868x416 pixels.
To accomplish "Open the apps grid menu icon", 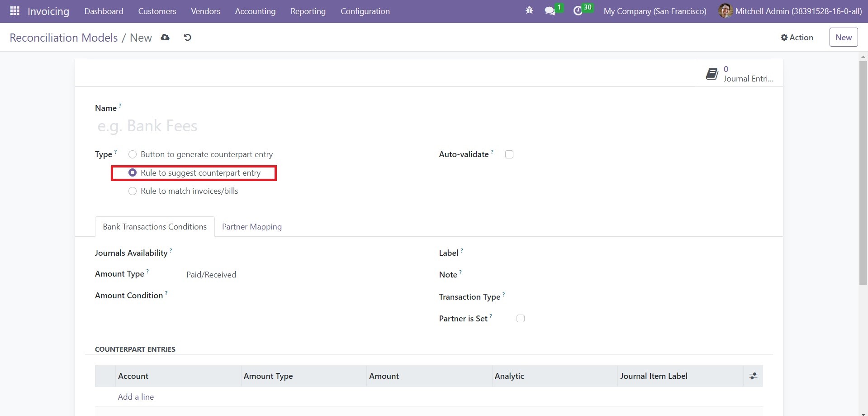I will 14,11.
